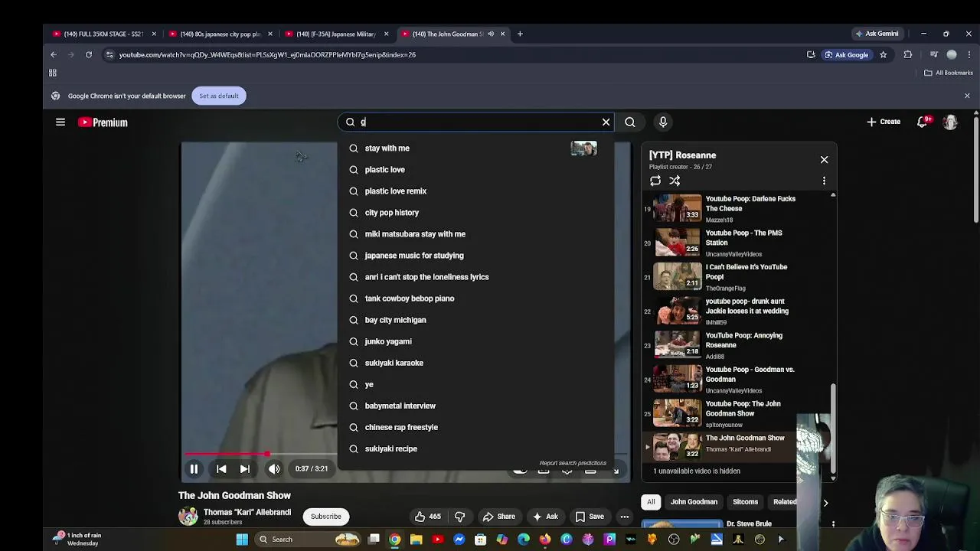Choose 'junko yagami' suggestion

[x=475, y=341]
